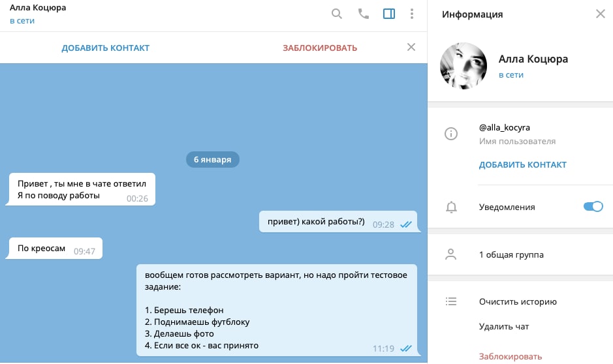Select the message "По креосам"
The width and height of the screenshot is (613, 364).
41,249
